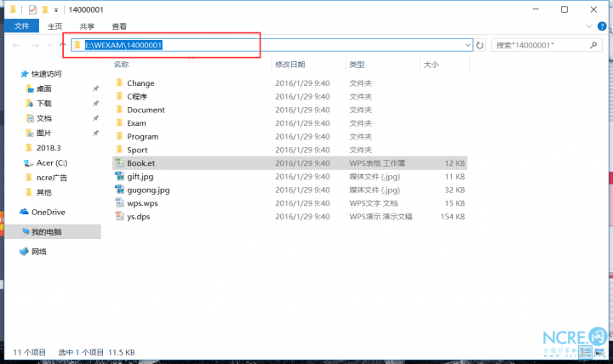613x364 pixels.
Task: Click the gugong.jpg size 32 KB
Action: (455, 191)
